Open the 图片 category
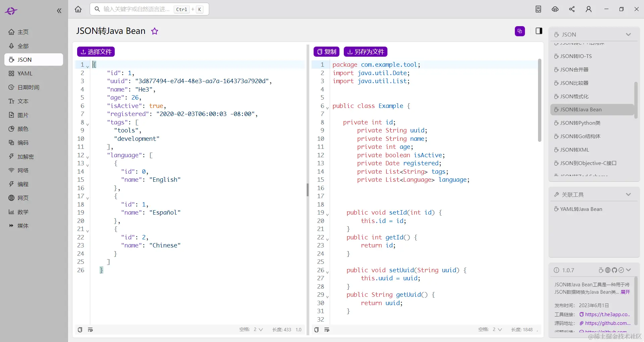The width and height of the screenshot is (644, 342). click(34, 115)
